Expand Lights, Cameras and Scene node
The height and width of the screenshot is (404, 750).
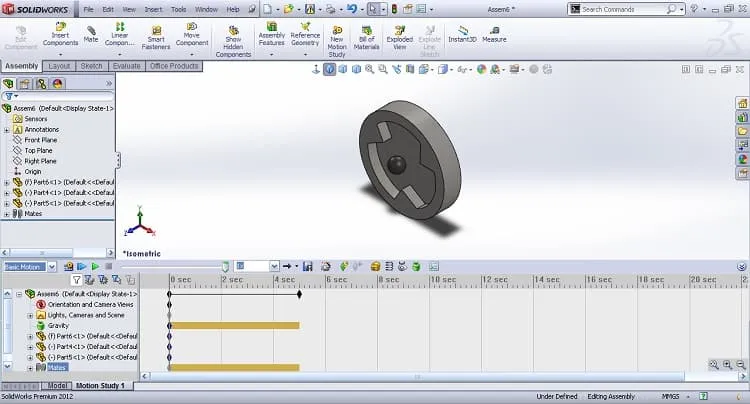pos(30,316)
